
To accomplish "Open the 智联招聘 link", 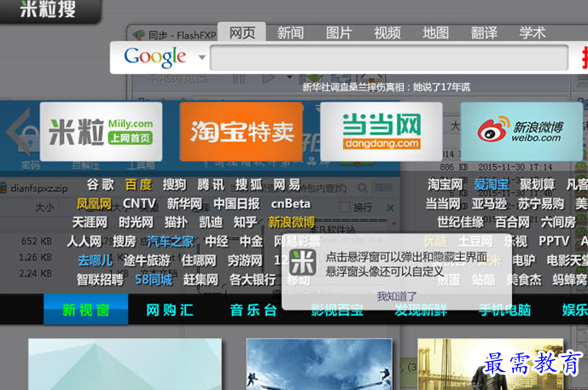I will (100, 279).
